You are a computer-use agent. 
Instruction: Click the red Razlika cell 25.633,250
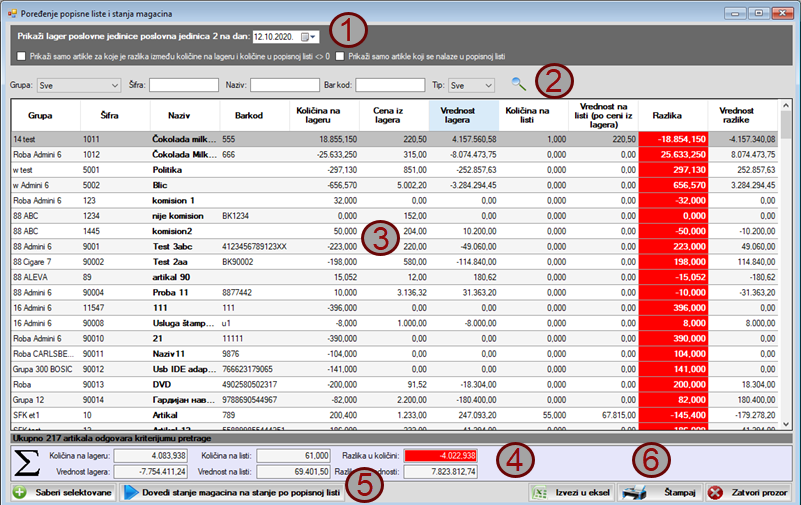pos(673,155)
